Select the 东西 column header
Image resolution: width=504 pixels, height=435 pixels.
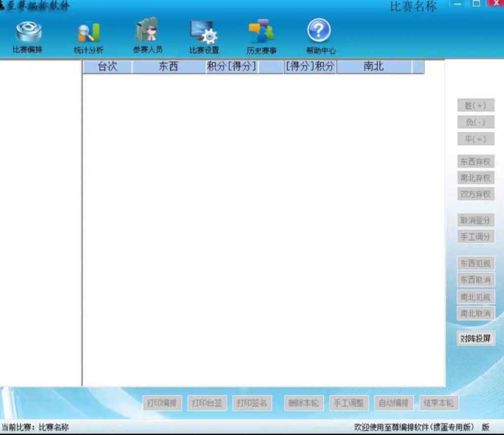[168, 67]
